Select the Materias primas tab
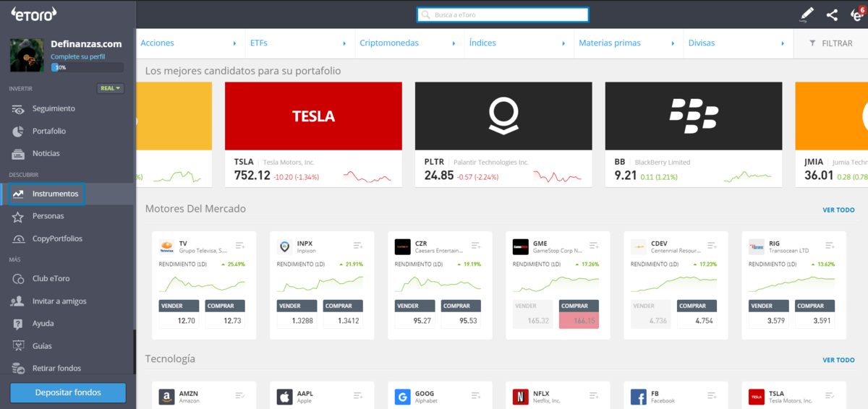 (x=610, y=43)
